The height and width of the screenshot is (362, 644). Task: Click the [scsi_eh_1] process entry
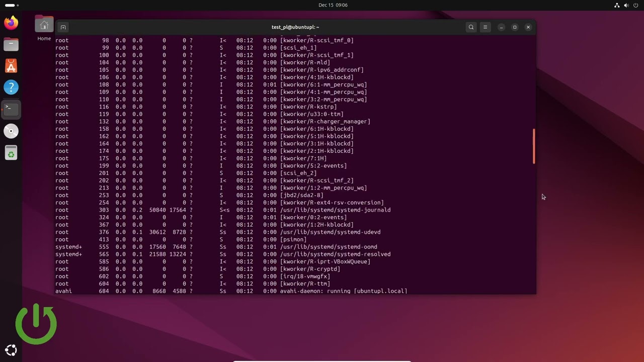coord(298,48)
